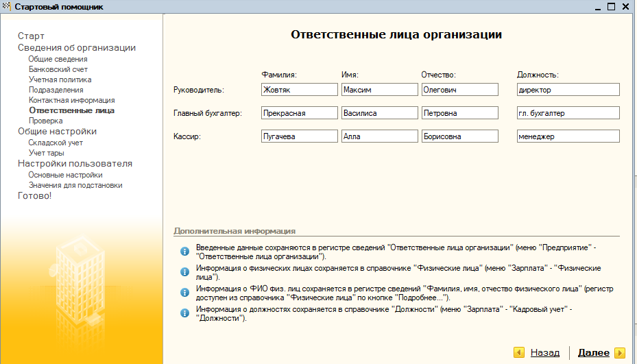Click the back arrow icon beside Назад
Image resolution: width=637 pixels, height=364 pixels.
coord(519,352)
